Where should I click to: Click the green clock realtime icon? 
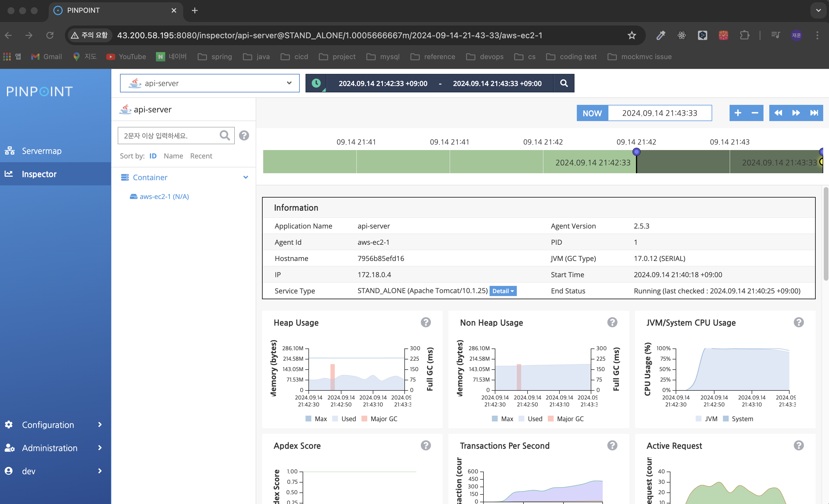[x=316, y=83]
